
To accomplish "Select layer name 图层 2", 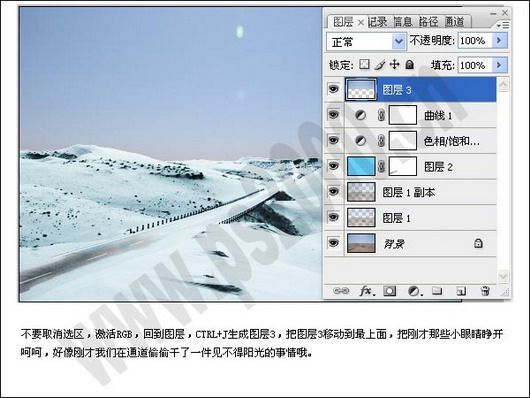I will 438,167.
